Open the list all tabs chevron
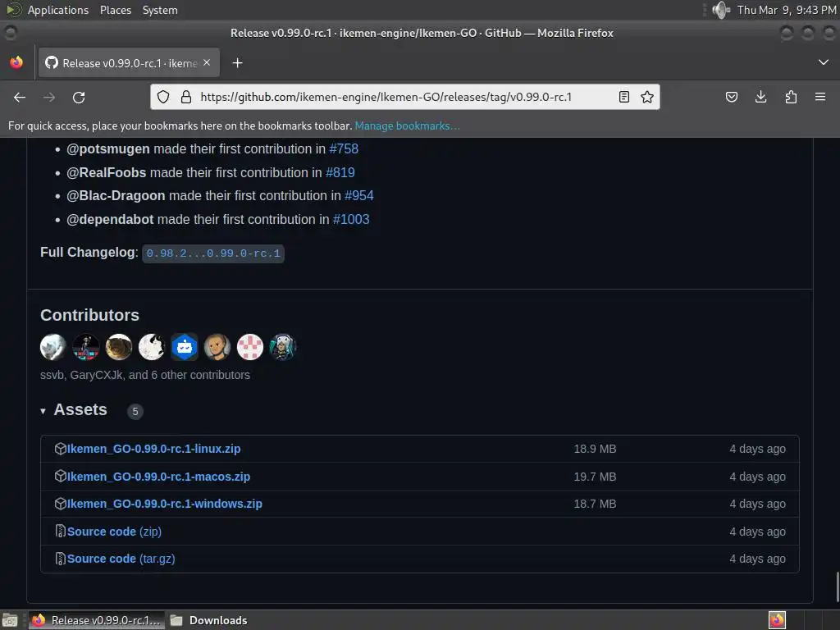 [824, 62]
